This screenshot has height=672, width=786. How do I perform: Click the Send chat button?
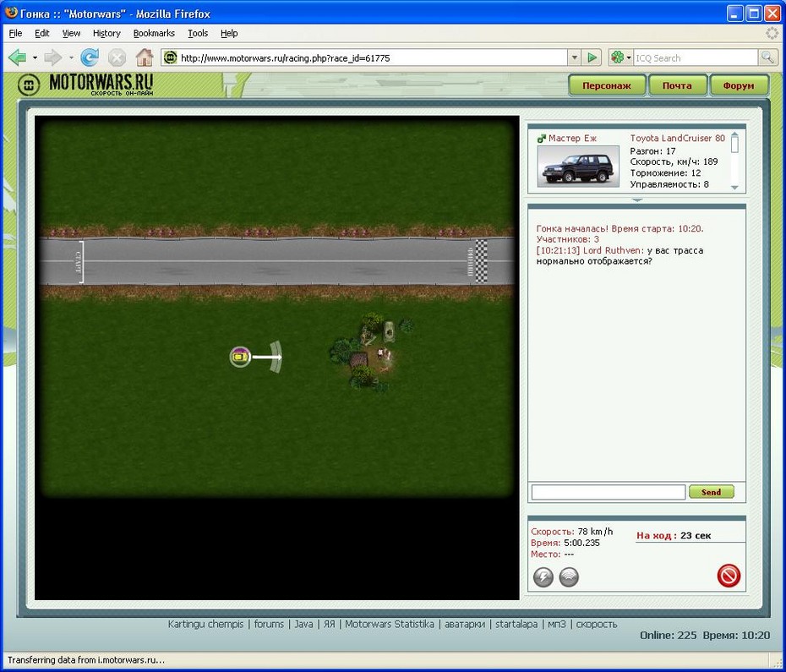point(711,491)
